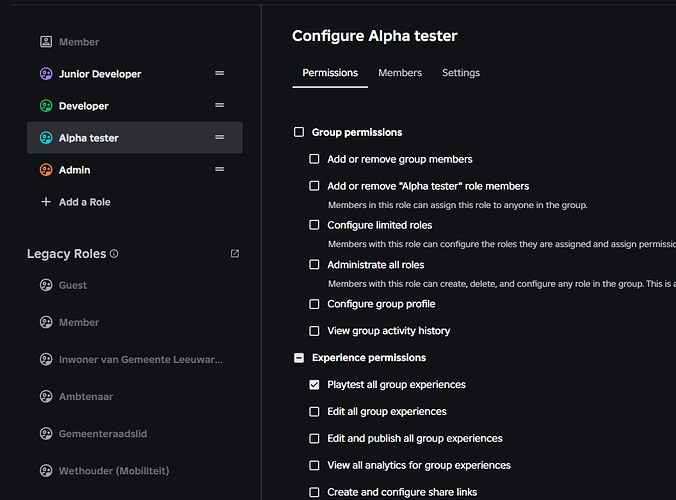Check Edit all group experiences
This screenshot has height=500, width=676.
[x=314, y=412]
